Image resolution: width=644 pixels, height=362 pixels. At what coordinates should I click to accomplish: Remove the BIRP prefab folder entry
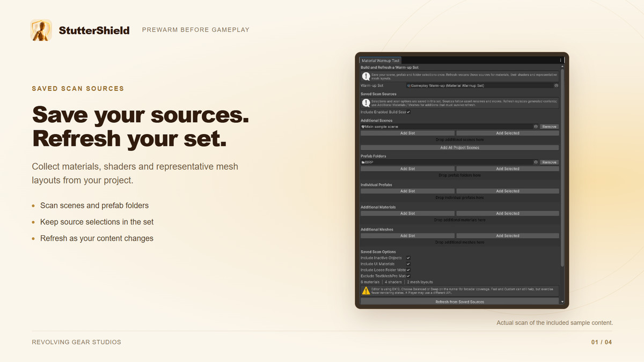click(x=549, y=162)
